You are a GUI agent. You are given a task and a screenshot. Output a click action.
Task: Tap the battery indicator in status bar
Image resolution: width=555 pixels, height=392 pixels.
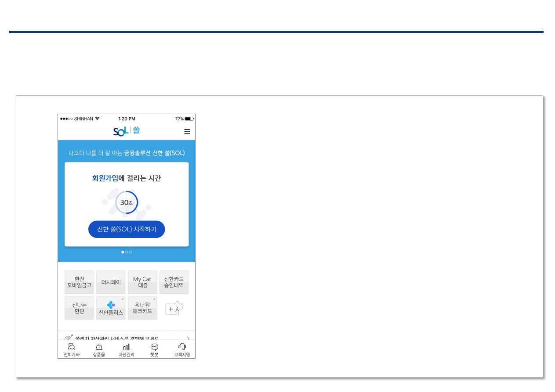(x=189, y=119)
